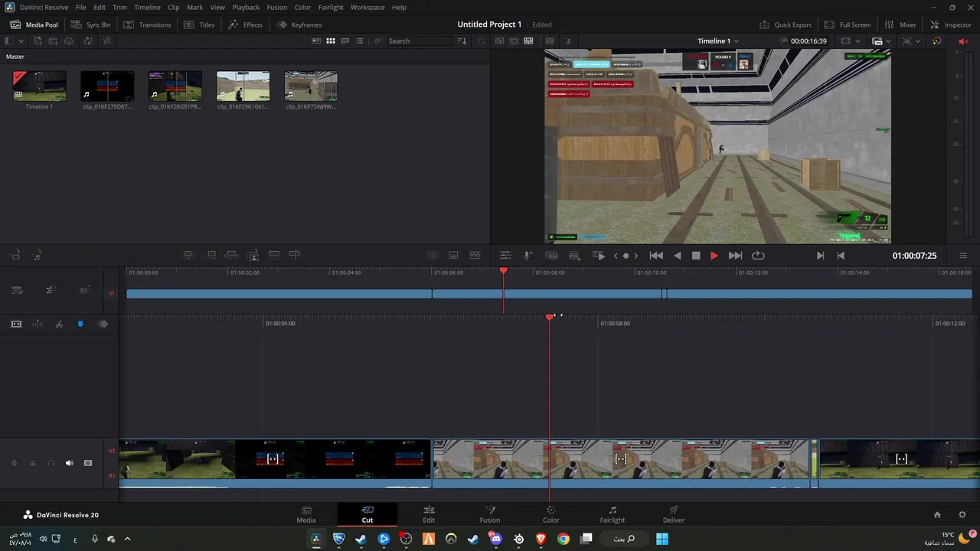Open the Timeline 1 name dropdown
This screenshot has height=551, width=980.
pos(718,41)
